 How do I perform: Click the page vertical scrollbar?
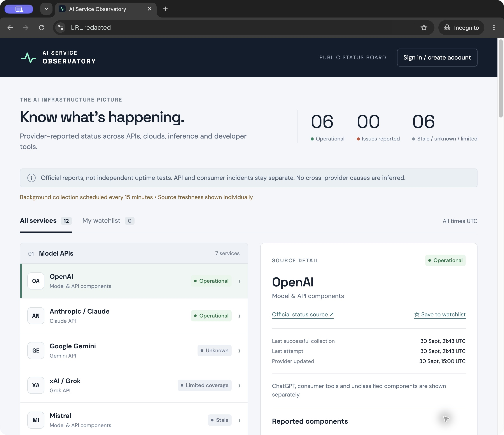[x=501, y=78]
